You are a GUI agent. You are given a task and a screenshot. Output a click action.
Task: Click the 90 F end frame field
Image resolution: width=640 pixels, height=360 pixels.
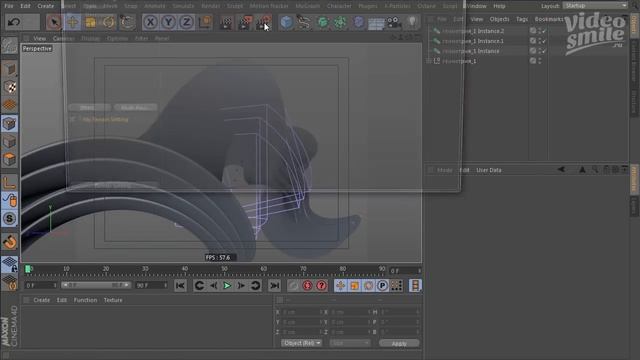pyautogui.click(x=151, y=285)
